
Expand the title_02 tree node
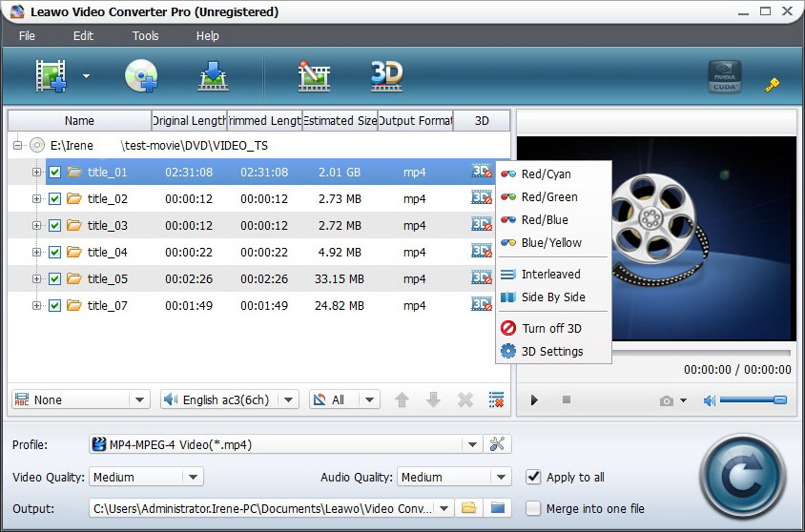36,198
